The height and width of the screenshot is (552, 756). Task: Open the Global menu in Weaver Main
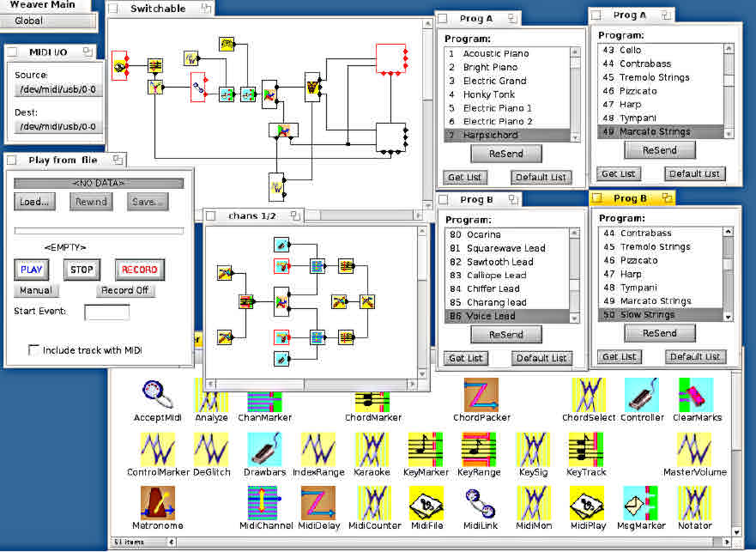coord(48,21)
